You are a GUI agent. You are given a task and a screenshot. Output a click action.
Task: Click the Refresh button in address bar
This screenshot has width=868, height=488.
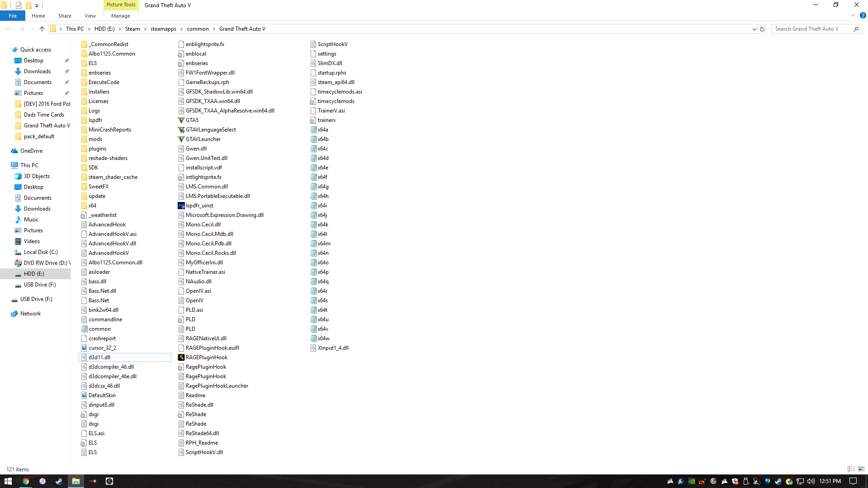(762, 29)
